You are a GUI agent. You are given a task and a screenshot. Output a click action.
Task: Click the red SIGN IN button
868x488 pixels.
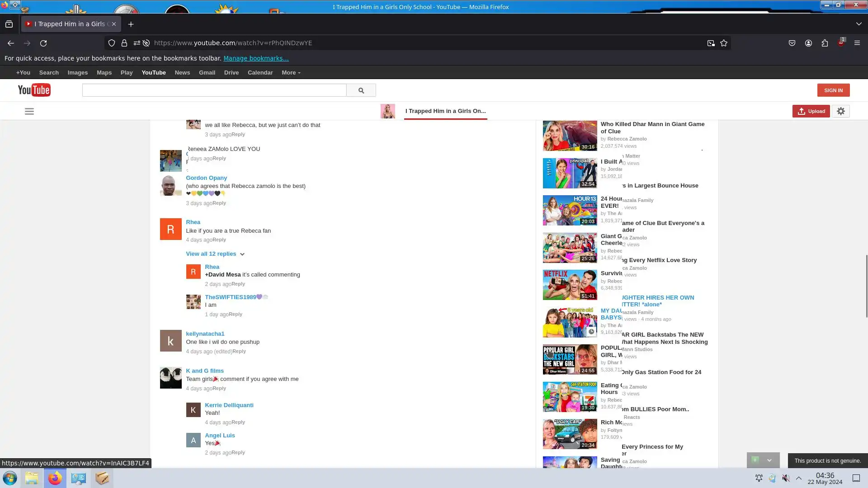click(x=833, y=90)
